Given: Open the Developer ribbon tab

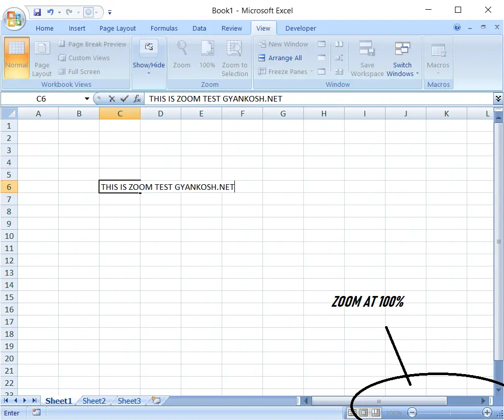Looking at the screenshot, I should [301, 28].
